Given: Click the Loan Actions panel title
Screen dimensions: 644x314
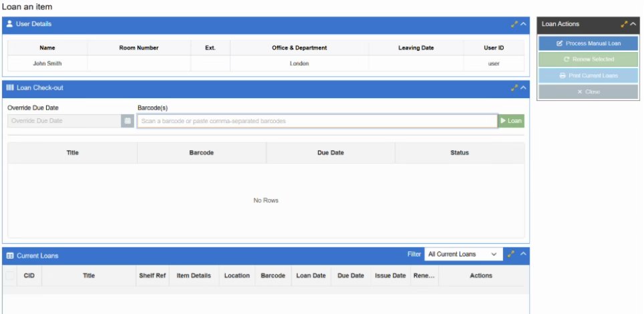Looking at the screenshot, I should [x=560, y=24].
